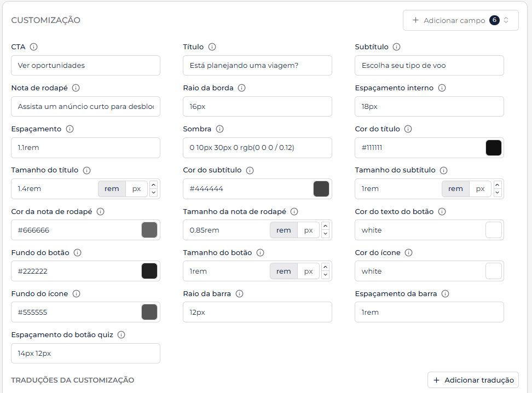This screenshot has width=532, height=393.
Task: Click the Espaçamento do botão quiz field
Action: pos(85,353)
